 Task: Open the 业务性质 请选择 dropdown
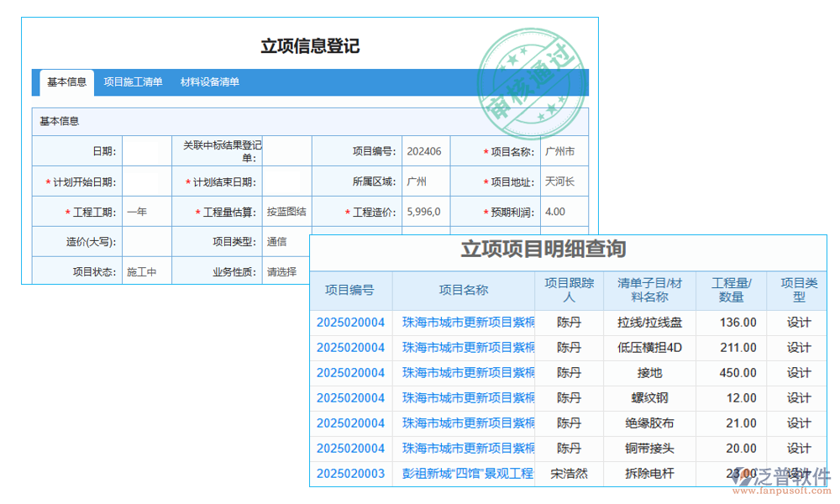click(281, 270)
